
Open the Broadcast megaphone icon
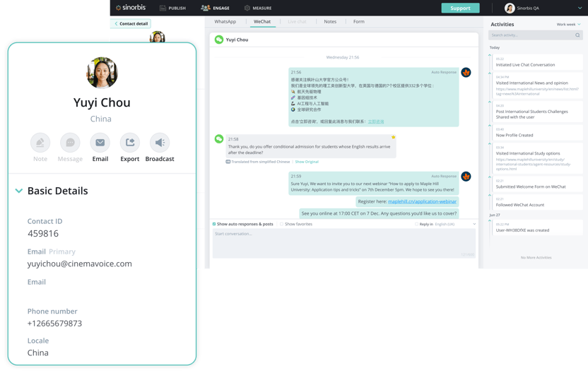(160, 143)
